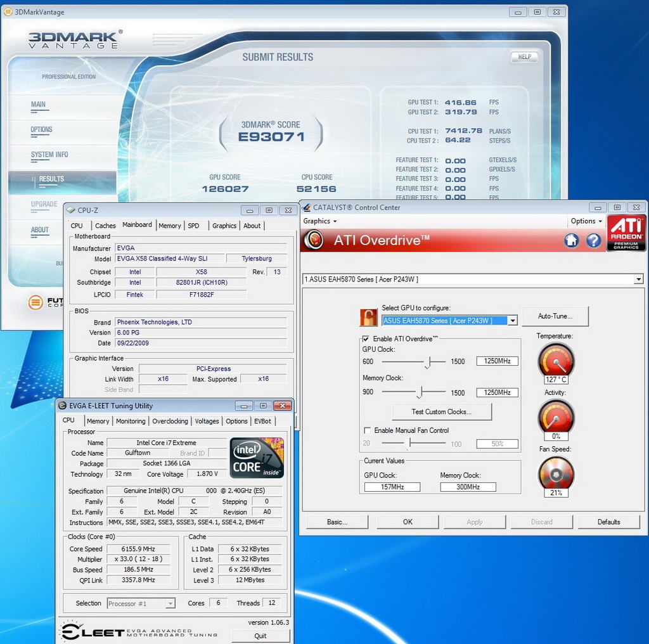649x644 pixels.
Task: Click the 3DMarkVantage title bar icon
Action: [x=8, y=12]
